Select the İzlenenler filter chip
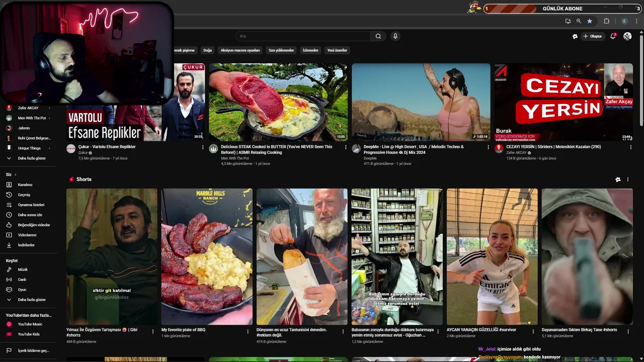644x362 pixels. click(310, 50)
